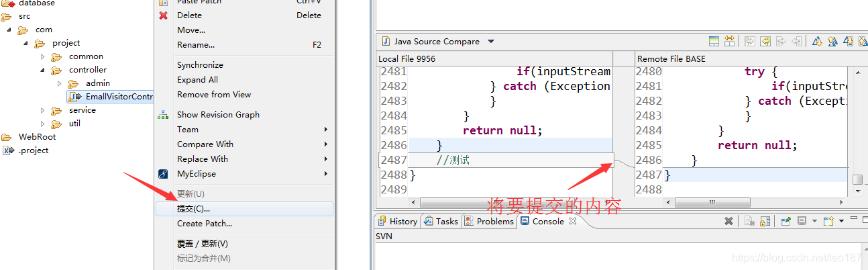The height and width of the screenshot is (270, 868).
Task: Open the Compare With submenu
Action: [x=244, y=144]
